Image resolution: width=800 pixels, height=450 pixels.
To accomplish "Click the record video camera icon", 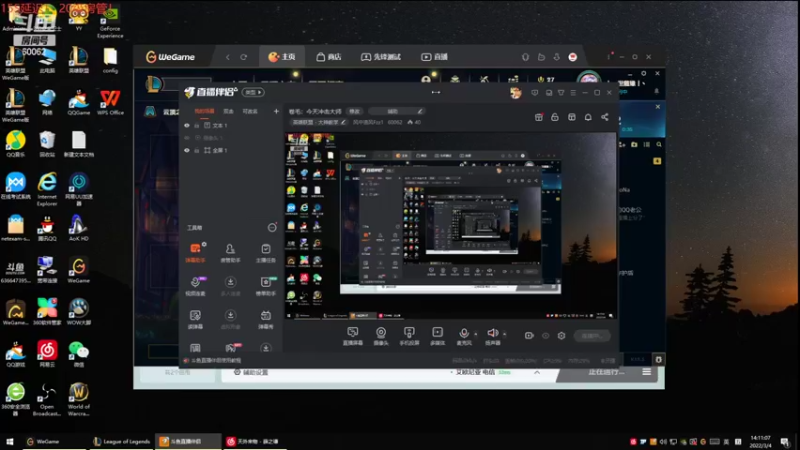I will [529, 336].
